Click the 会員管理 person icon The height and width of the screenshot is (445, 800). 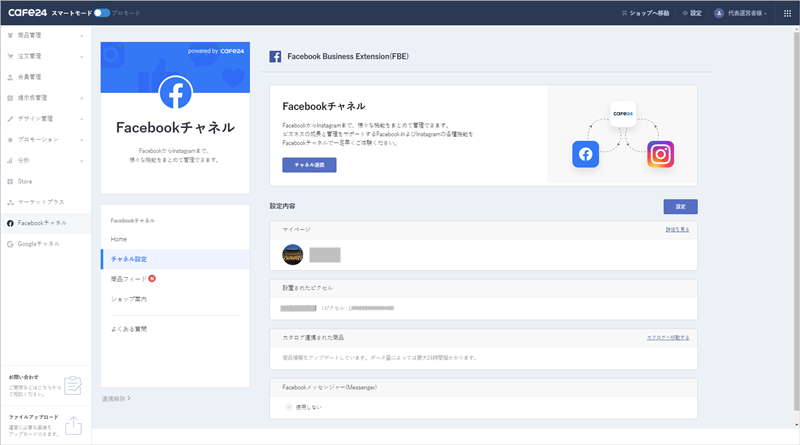coord(10,77)
